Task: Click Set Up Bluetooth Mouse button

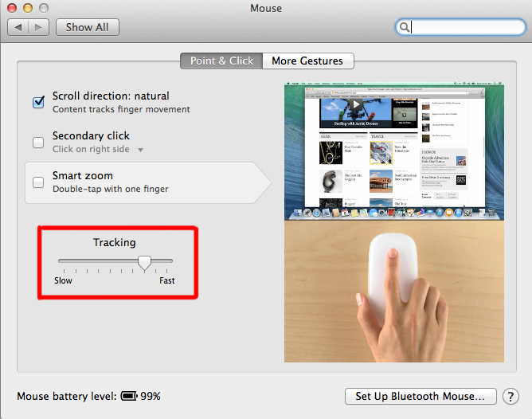Action: [x=421, y=396]
